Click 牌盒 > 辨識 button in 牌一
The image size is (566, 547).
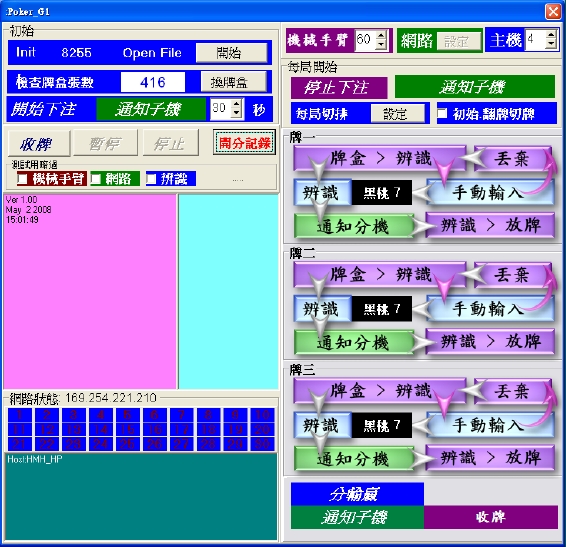click(x=380, y=158)
